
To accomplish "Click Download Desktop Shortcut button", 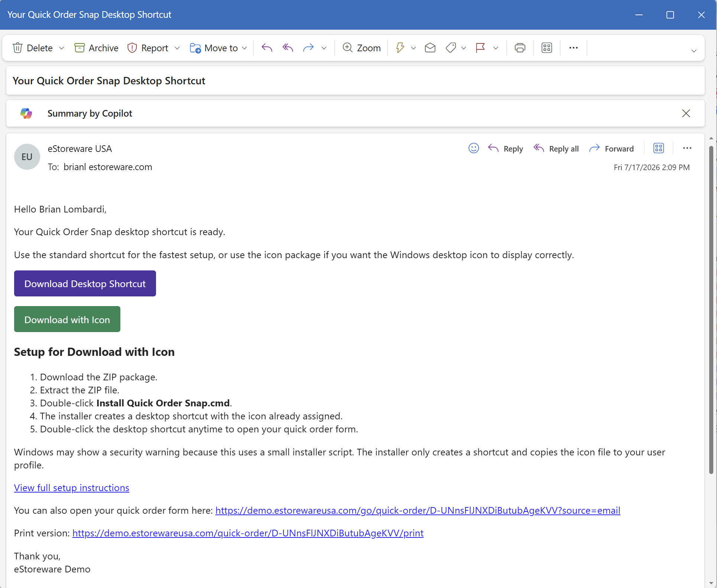I will click(85, 283).
